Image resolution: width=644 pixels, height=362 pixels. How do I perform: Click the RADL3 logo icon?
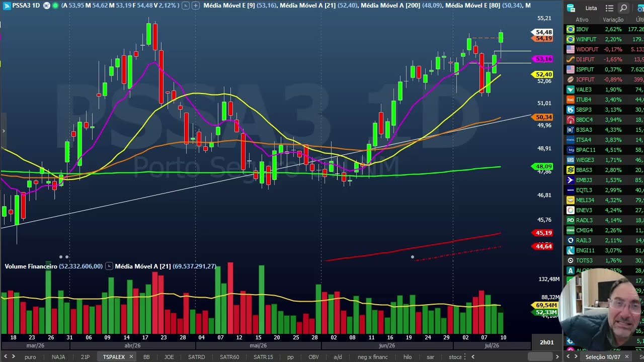click(570, 220)
